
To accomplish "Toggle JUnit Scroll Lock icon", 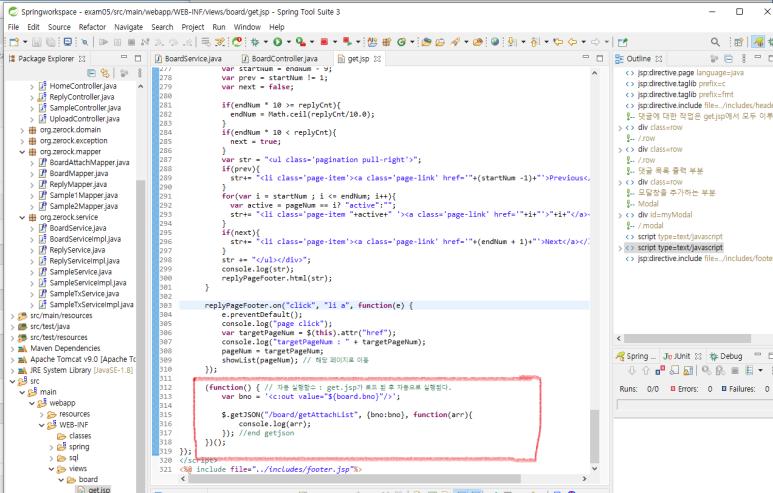I will coord(689,370).
